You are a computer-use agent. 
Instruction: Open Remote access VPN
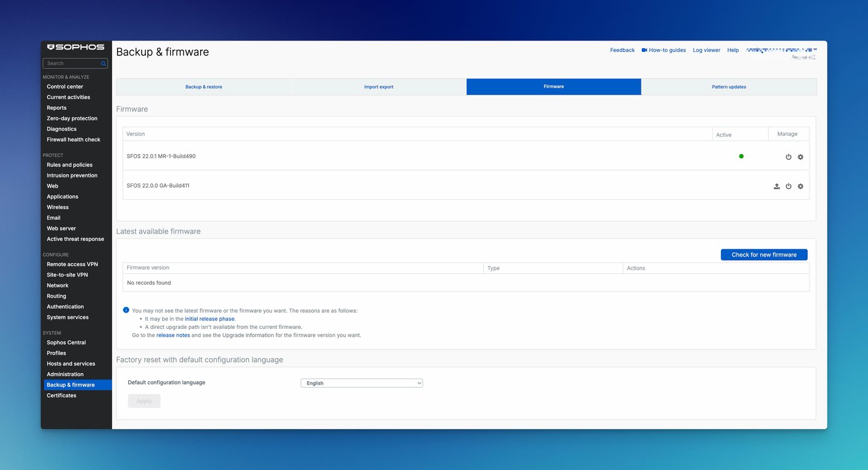[x=72, y=264]
